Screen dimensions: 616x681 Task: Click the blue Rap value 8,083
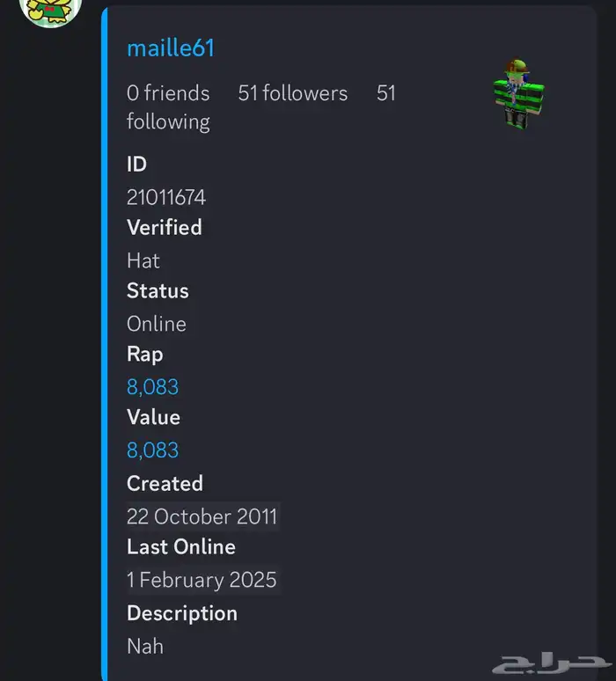(152, 386)
